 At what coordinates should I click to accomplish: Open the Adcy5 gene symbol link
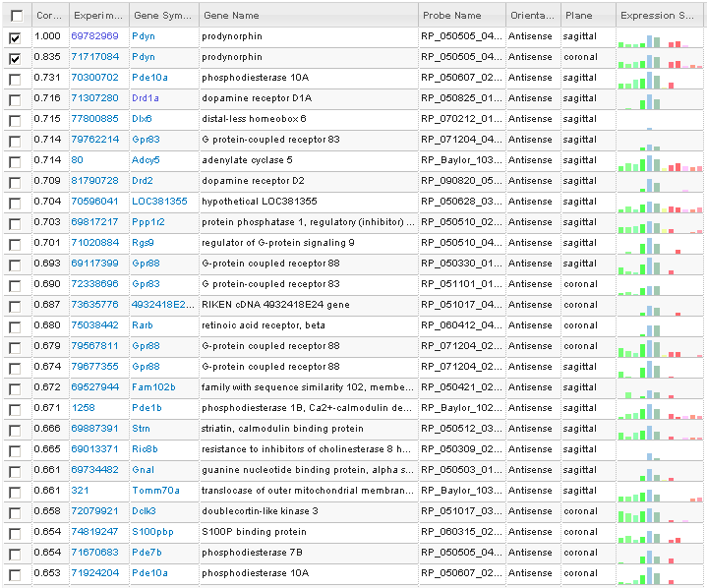[x=146, y=160]
